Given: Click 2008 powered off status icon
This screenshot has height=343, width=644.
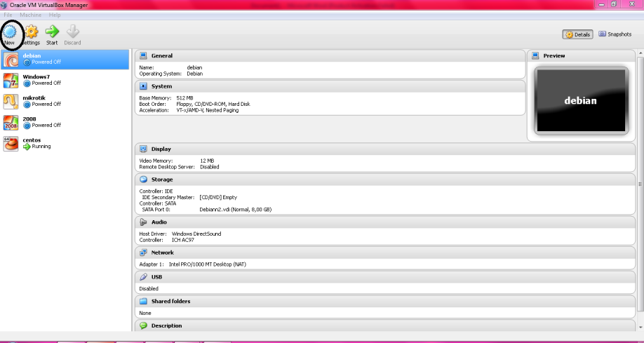Looking at the screenshot, I should tap(27, 126).
